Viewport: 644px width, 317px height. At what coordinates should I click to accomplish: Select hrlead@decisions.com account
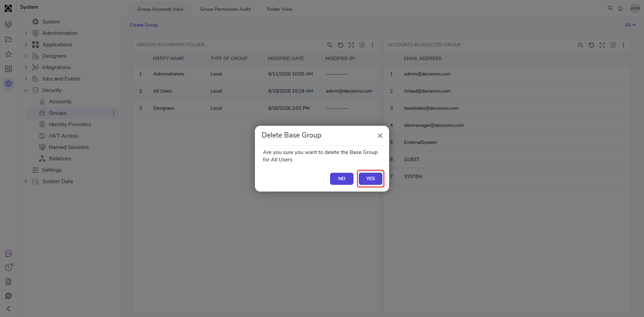[x=506, y=91]
